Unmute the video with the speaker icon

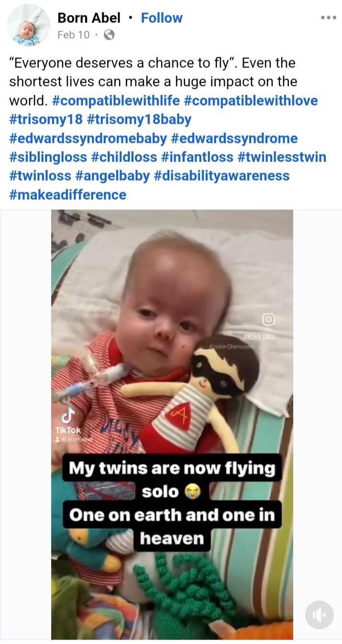tap(319, 615)
